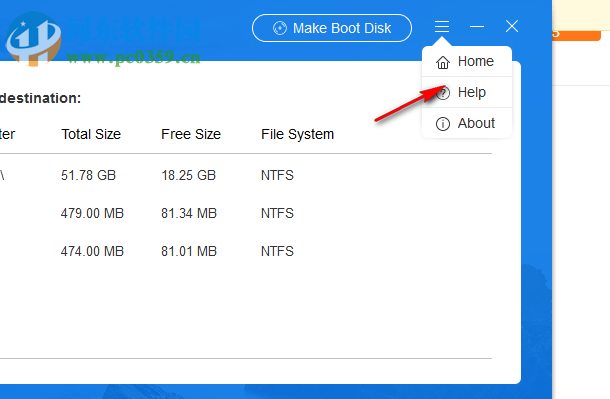Image resolution: width=610 pixels, height=399 pixels.
Task: Click NTFS in the 479.00 MB row
Action: [x=277, y=214]
